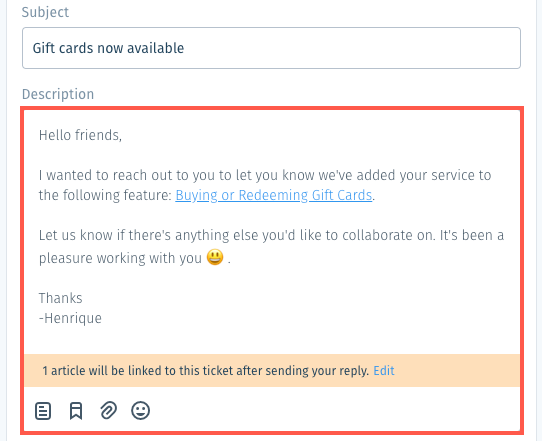Open the 'Buying or Redeeming Gift Cards' link

coord(274,195)
